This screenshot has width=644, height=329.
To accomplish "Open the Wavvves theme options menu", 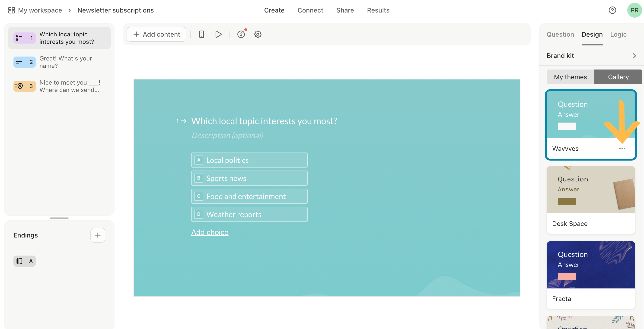I will point(622,149).
